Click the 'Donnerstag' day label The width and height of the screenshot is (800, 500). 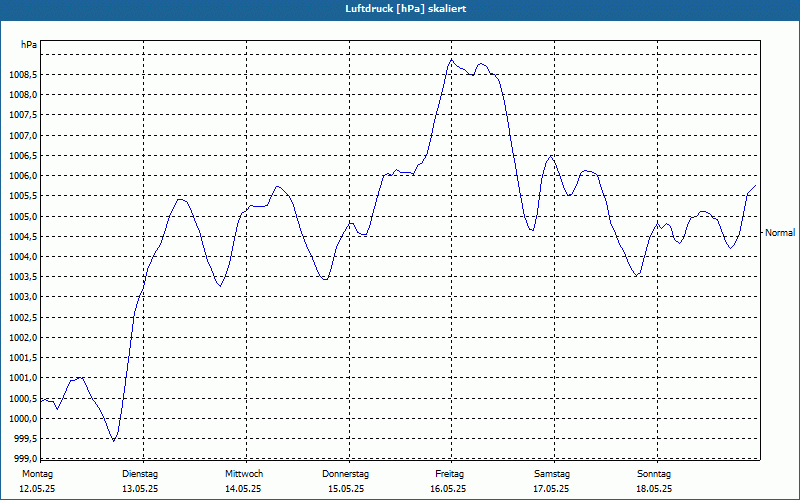(x=345, y=474)
